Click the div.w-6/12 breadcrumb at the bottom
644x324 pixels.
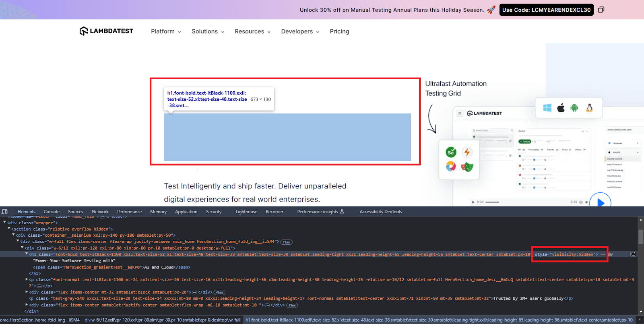pos(163,320)
